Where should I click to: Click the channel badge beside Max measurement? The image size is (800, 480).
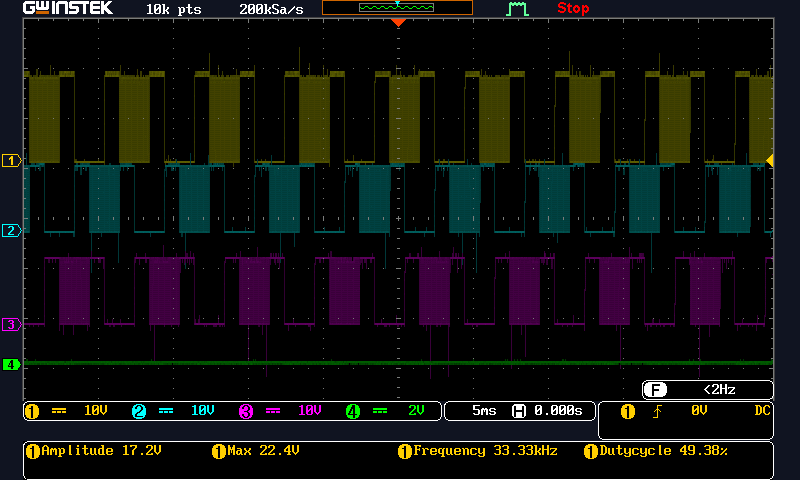pos(218,451)
